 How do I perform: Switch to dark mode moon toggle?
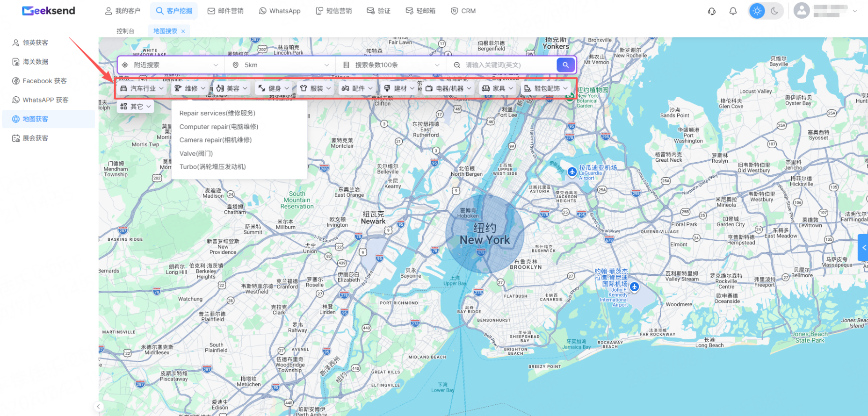774,11
